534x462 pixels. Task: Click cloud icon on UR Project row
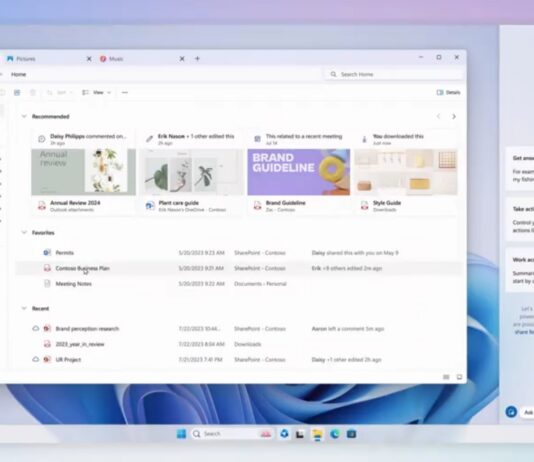click(x=36, y=359)
